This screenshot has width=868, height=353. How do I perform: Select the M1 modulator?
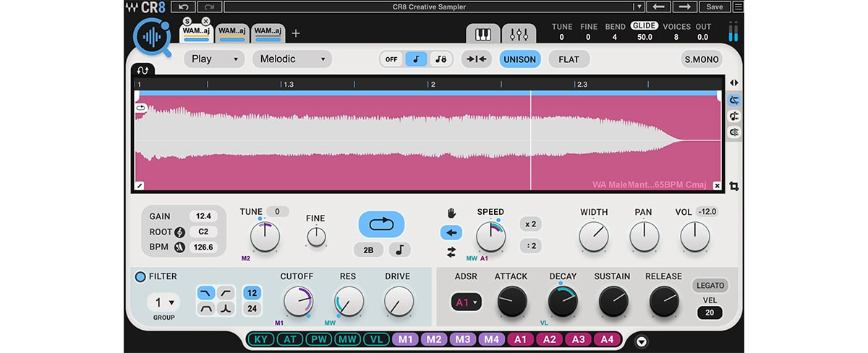click(405, 339)
